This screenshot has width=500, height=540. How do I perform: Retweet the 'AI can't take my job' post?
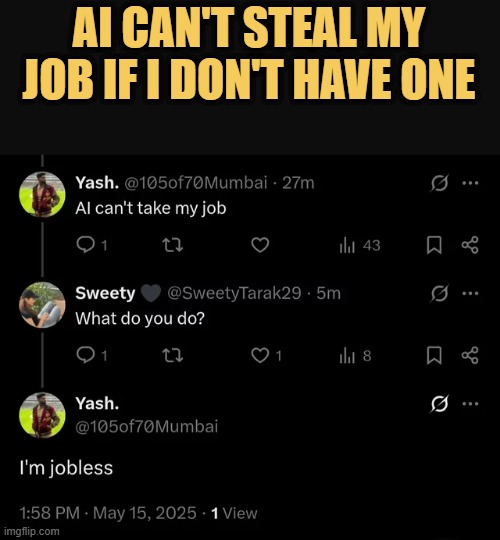tap(173, 245)
